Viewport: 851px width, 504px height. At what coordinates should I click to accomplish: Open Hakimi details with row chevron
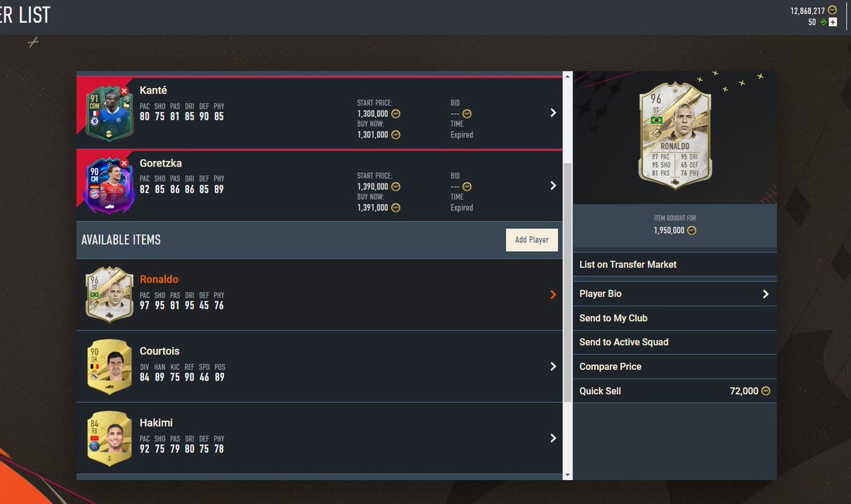[x=553, y=438]
